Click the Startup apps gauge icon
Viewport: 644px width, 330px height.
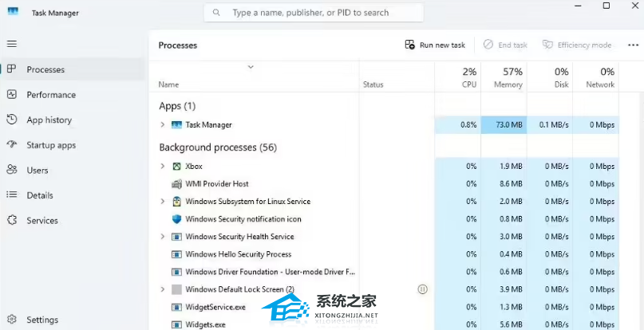pos(12,145)
